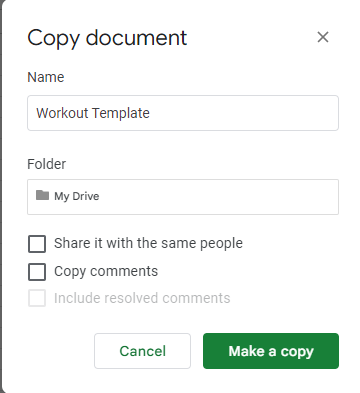Click the Copy document dialog title
Viewport: 360px width, 393px height.
[107, 38]
